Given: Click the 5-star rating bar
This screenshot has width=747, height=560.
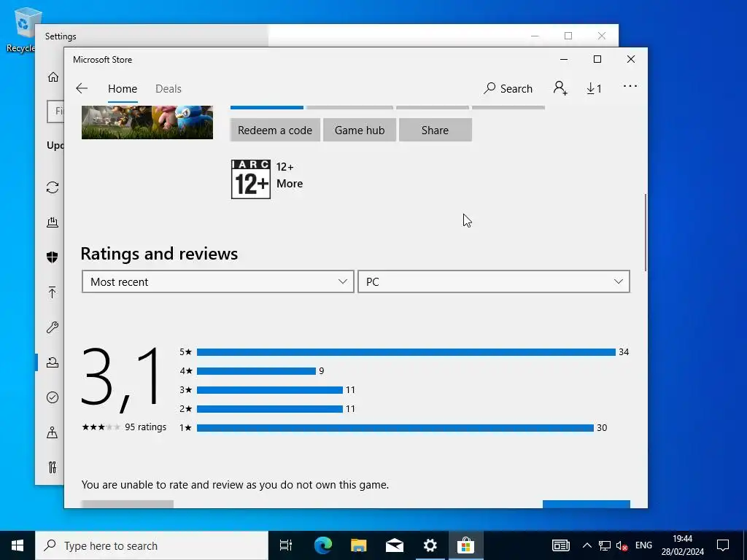Looking at the screenshot, I should (406, 352).
